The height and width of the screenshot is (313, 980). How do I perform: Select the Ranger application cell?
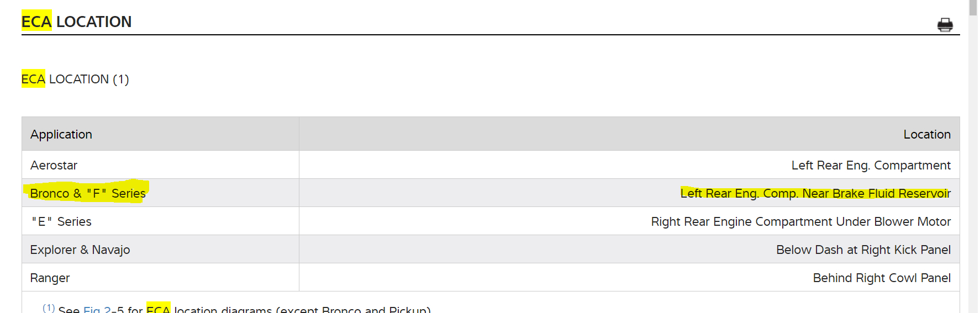point(50,278)
